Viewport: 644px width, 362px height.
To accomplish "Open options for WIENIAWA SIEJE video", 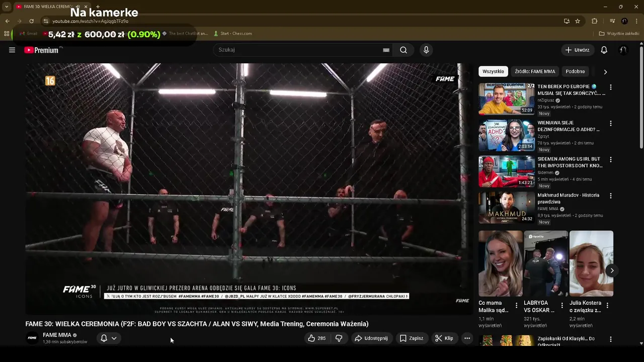I will [x=611, y=123].
